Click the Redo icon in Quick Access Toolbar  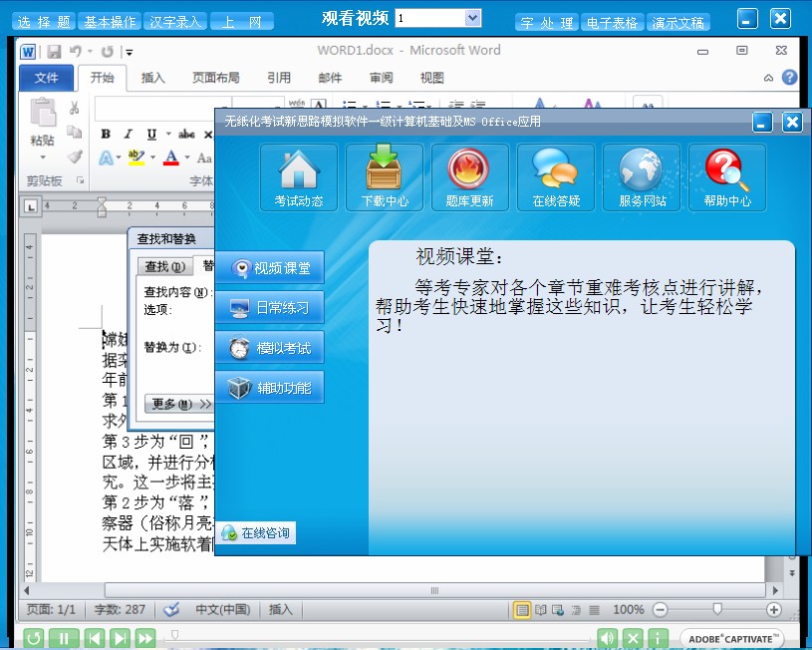[x=108, y=51]
